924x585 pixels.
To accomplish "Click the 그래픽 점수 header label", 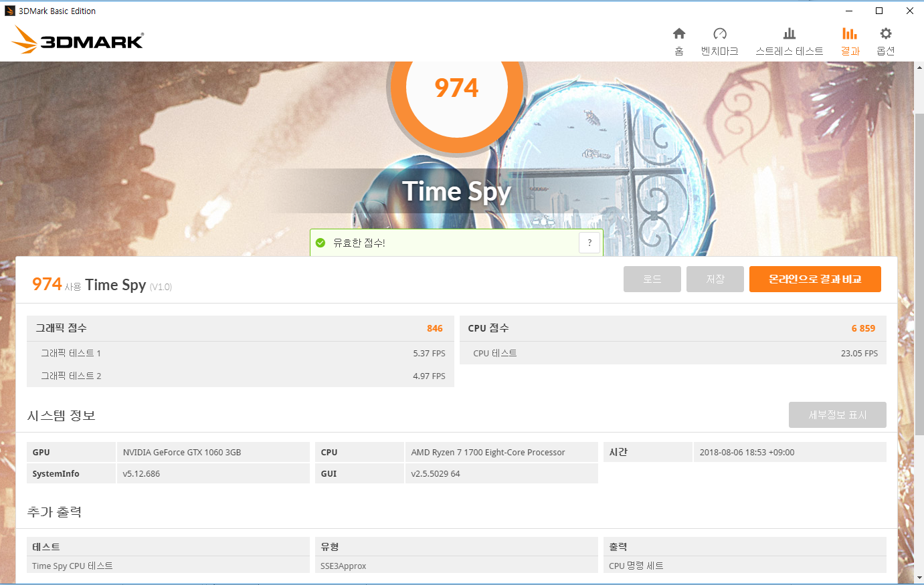I will tap(61, 328).
